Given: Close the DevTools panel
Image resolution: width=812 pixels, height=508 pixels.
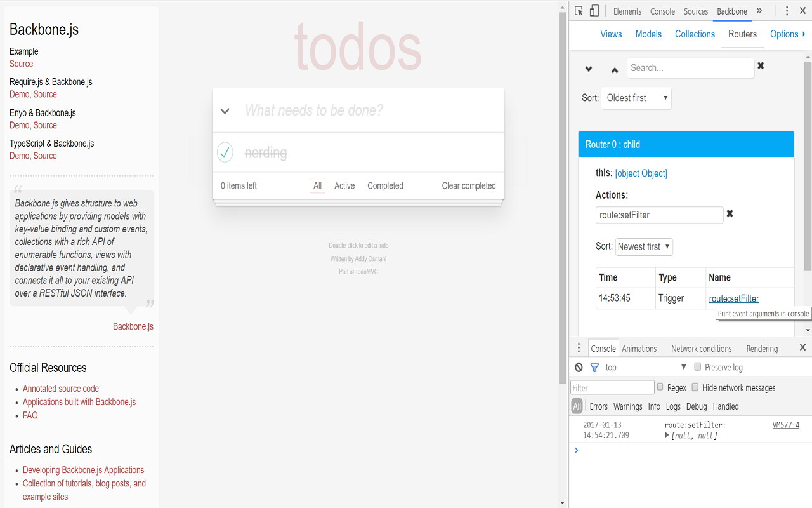Looking at the screenshot, I should tap(802, 11).
